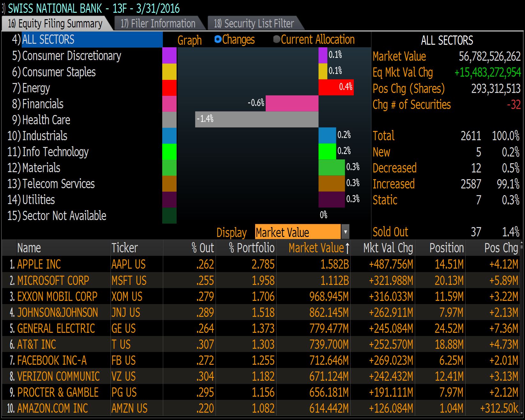Open the Display Market Value dropdown arrow

coord(345,232)
